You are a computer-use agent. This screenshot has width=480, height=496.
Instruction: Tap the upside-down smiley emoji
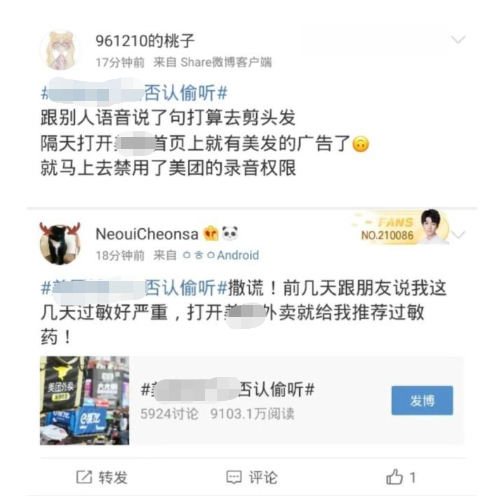point(361,144)
